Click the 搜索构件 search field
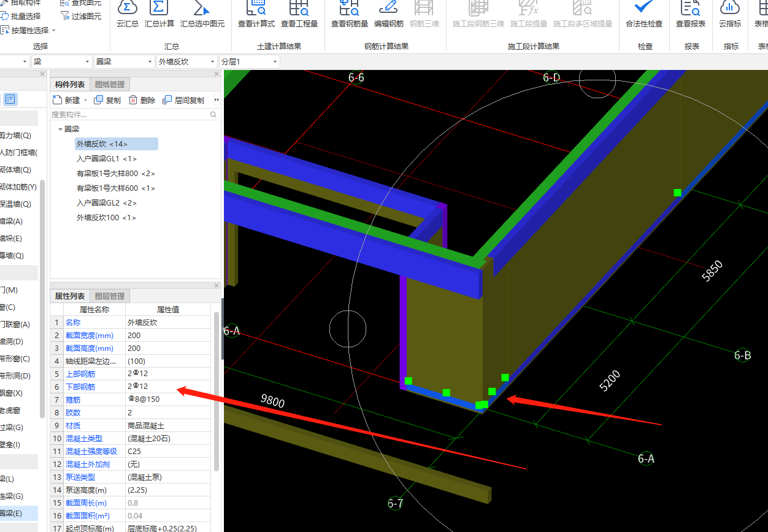 [x=134, y=115]
